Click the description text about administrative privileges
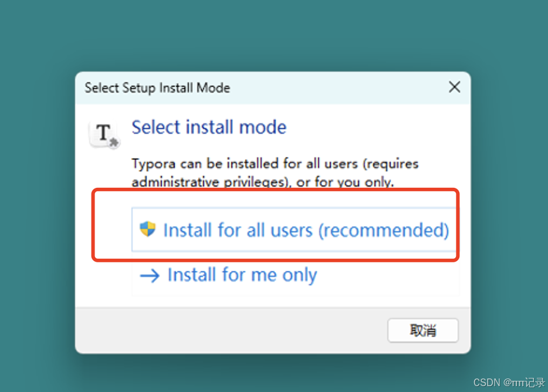Screen dimensions: 548x392 275,173
